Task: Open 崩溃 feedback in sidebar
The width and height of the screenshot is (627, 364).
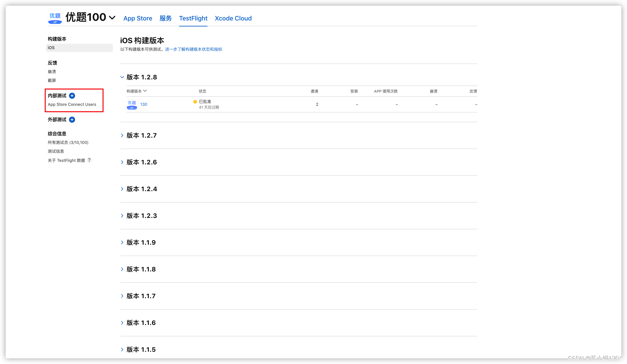Action: 52,72
